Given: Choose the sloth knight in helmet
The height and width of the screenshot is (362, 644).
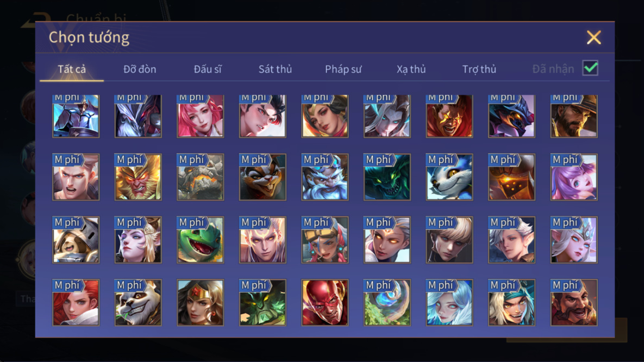Looking at the screenshot, I should click(76, 240).
